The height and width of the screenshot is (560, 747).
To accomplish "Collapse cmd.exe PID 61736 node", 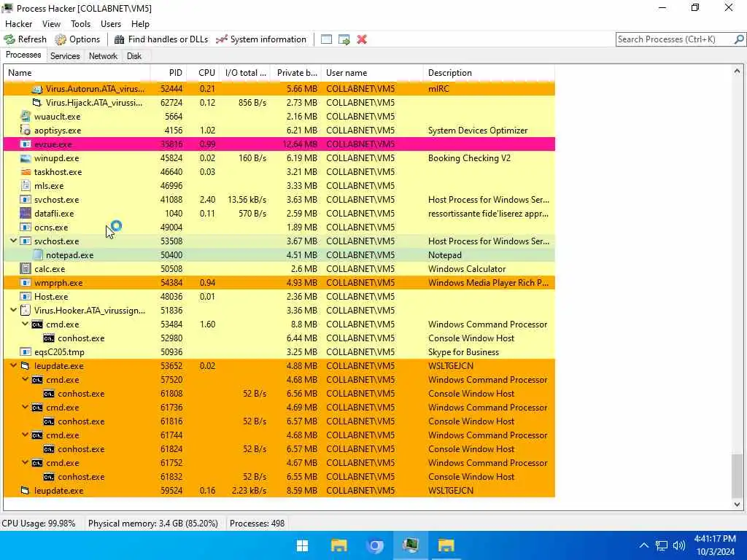I will point(25,407).
